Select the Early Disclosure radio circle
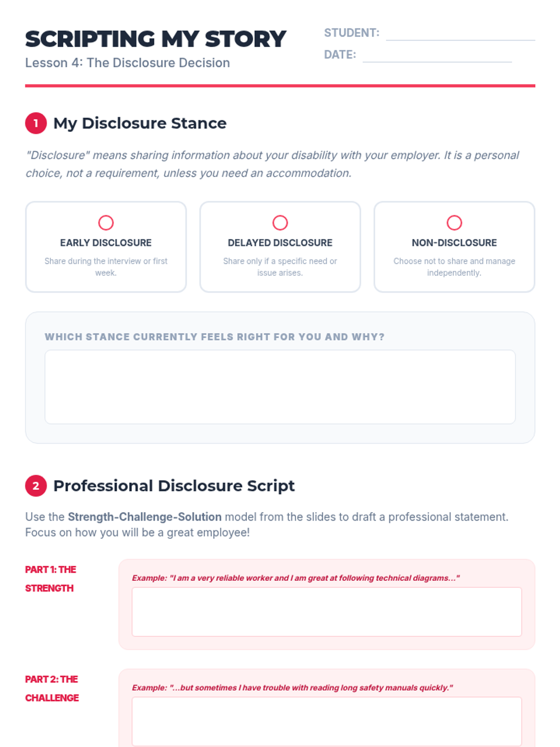 [x=106, y=223]
